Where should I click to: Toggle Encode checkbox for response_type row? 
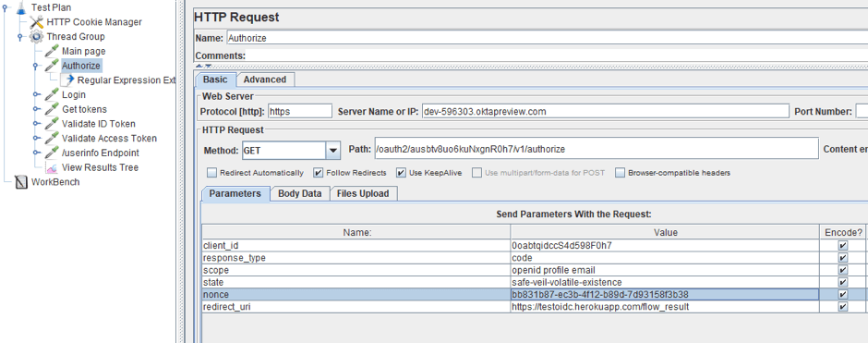tap(843, 258)
